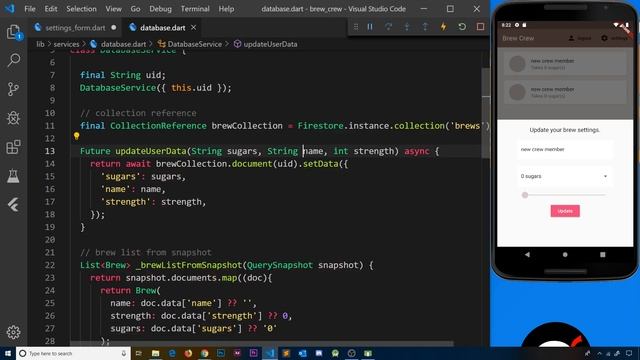
Task: Open File Explorer from the taskbar
Action: (x=155, y=353)
